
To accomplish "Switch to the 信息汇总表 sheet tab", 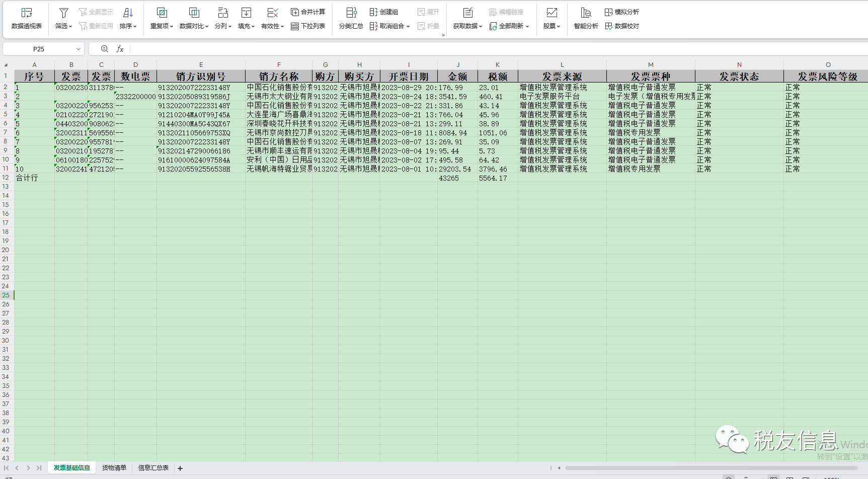I will point(153,468).
